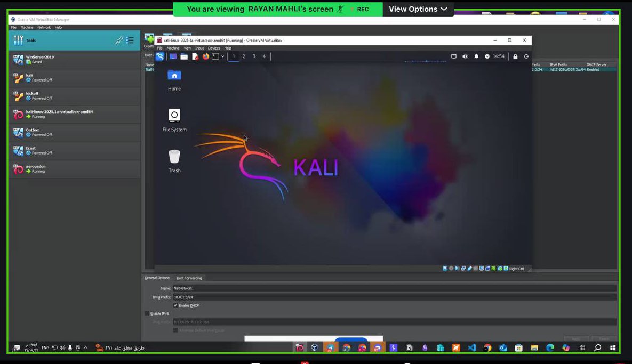Select the aerogedon running VM

coord(75,169)
